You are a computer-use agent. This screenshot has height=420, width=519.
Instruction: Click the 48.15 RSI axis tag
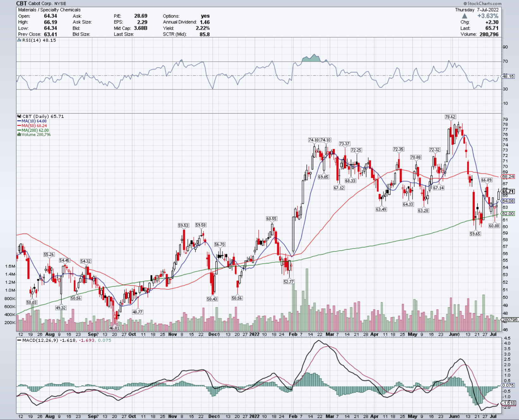pyautogui.click(x=508, y=76)
